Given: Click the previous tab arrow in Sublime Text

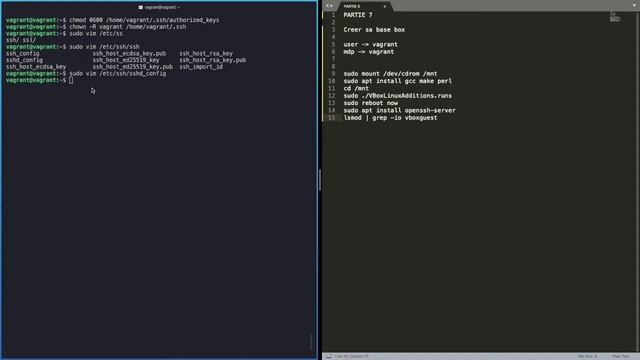Looking at the screenshot, I should [327, 6].
